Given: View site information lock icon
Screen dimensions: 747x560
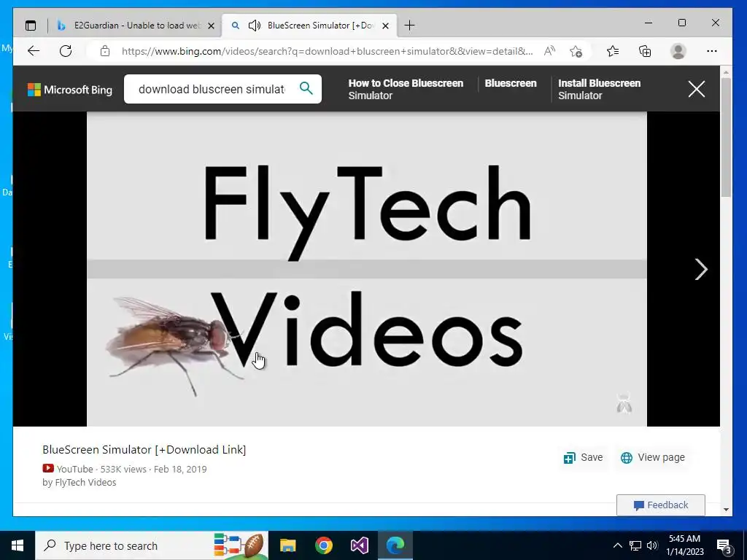Looking at the screenshot, I should coord(105,51).
